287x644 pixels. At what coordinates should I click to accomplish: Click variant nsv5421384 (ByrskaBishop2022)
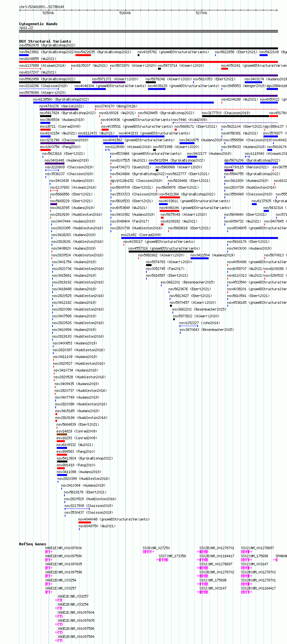point(187,194)
